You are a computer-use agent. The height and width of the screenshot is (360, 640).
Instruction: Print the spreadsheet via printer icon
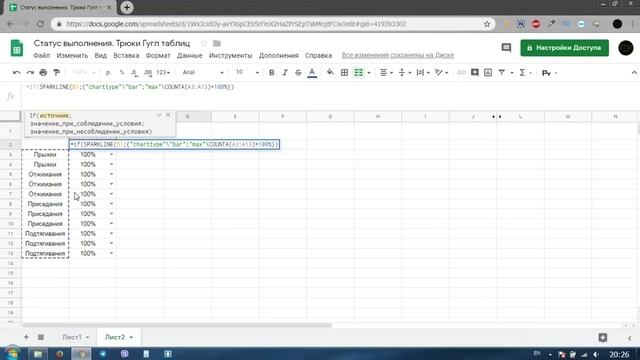click(43, 73)
